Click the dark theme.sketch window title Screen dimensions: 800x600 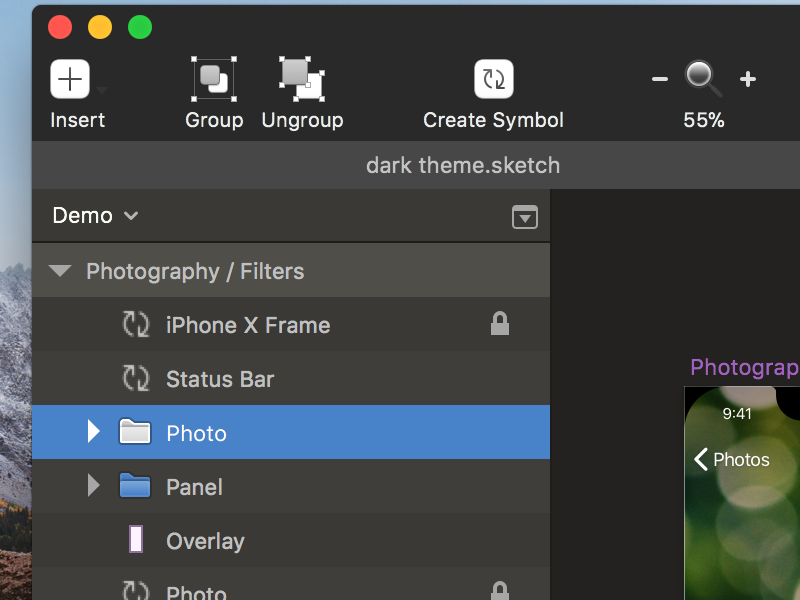pos(463,165)
